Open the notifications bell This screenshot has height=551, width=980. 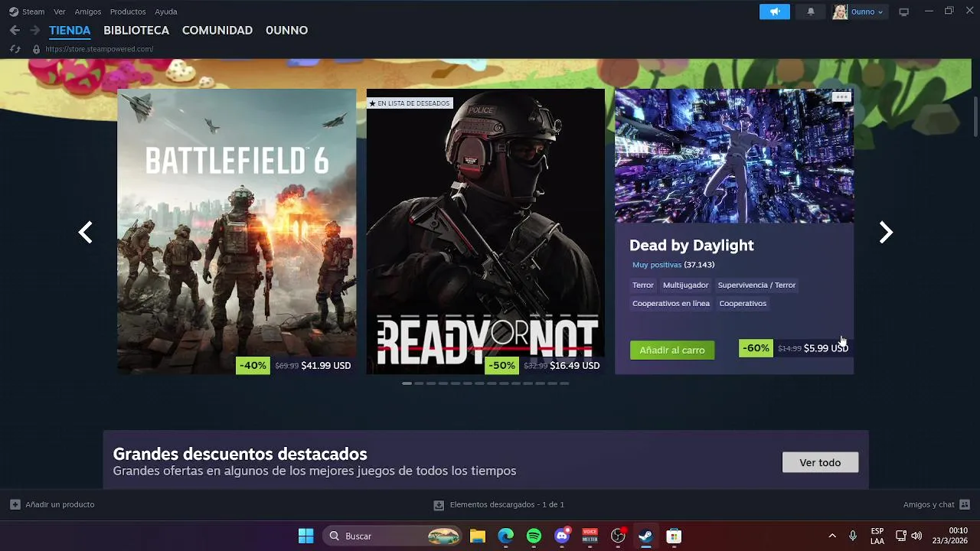click(x=811, y=11)
